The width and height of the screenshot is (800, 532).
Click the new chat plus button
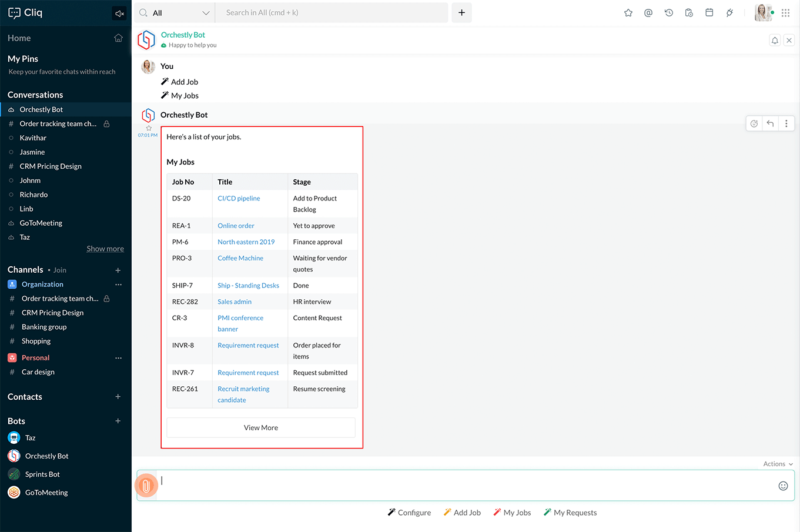pos(462,13)
